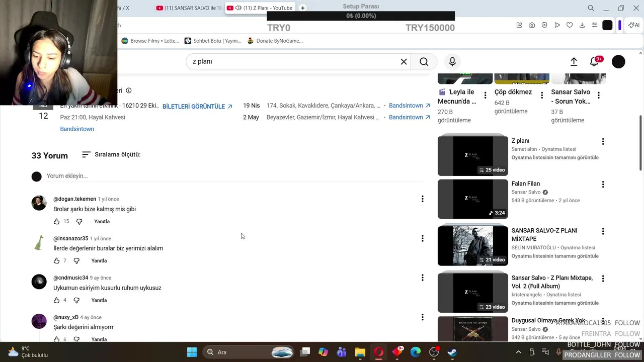
Task: Dislike the @insanazor35 comment
Action: pyautogui.click(x=76, y=260)
